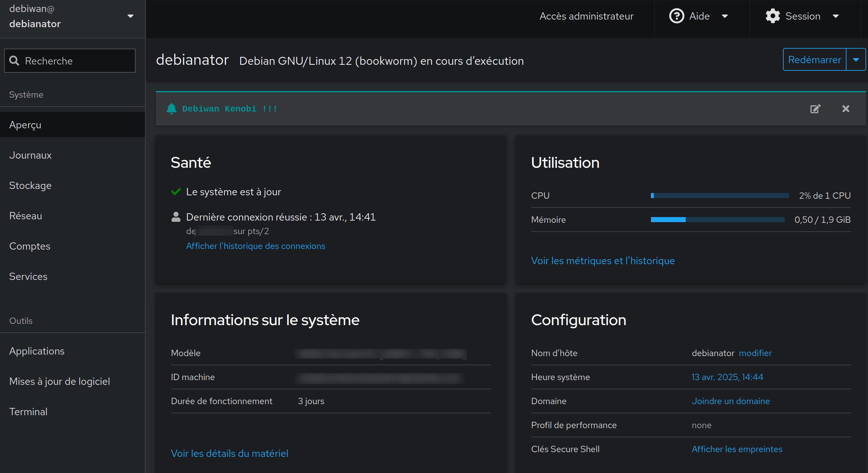
Task: Open Voir les métriques et l'historique
Action: pos(603,261)
